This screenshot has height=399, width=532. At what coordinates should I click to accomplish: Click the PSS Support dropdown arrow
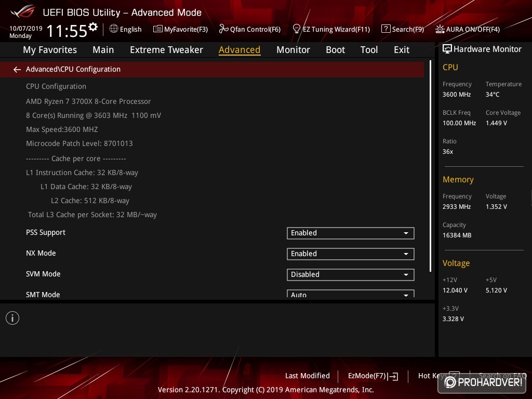pyautogui.click(x=406, y=233)
